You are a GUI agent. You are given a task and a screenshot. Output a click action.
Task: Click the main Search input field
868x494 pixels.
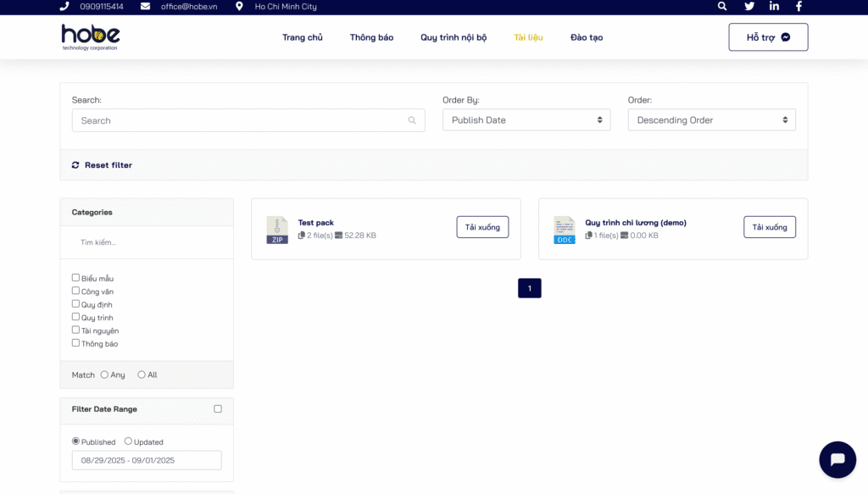click(x=248, y=120)
